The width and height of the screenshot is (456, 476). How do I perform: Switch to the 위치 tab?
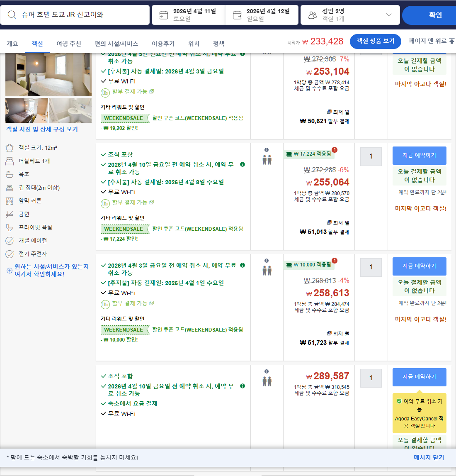pos(193,44)
